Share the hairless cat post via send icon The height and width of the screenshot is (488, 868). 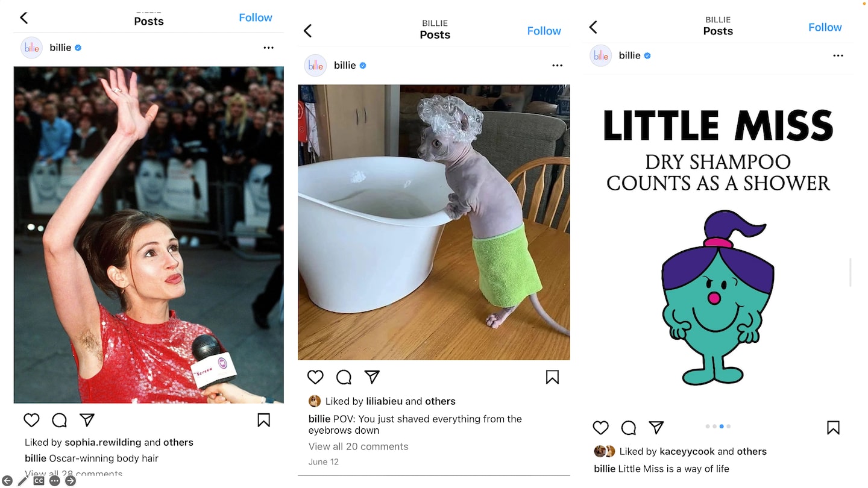pos(372,377)
